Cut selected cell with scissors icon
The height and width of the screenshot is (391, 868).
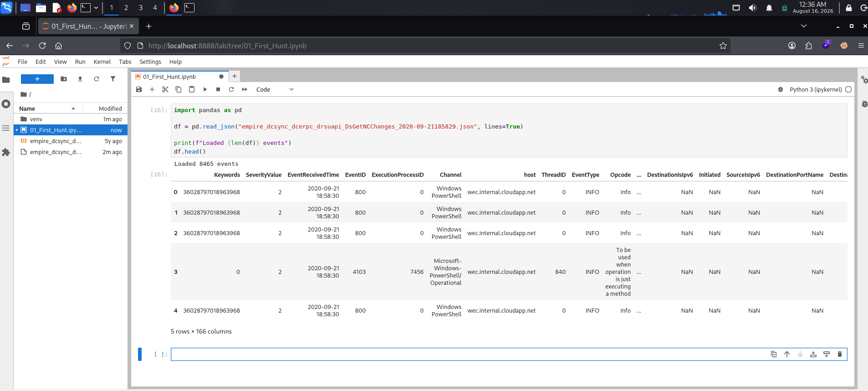165,89
